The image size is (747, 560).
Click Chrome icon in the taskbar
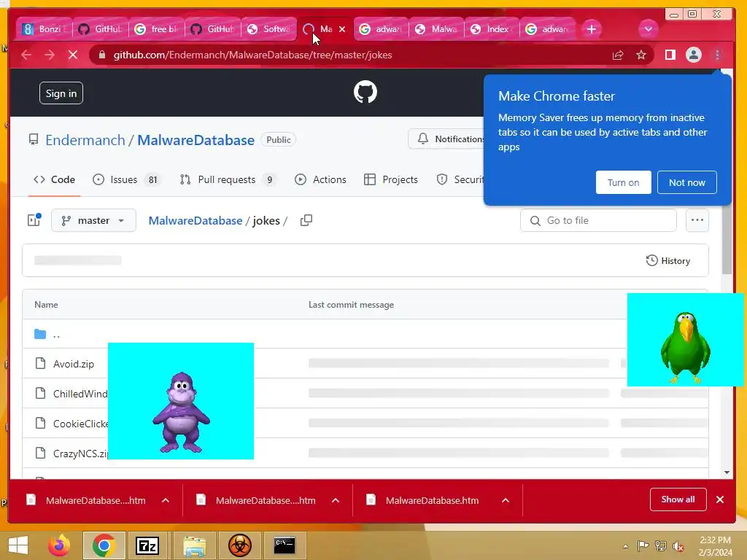pyautogui.click(x=104, y=545)
